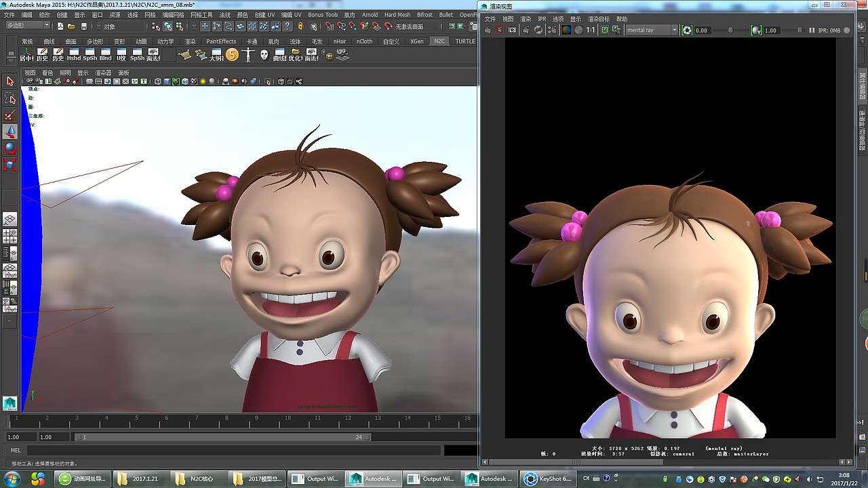Image resolution: width=868 pixels, height=488 pixels.
Task: Expand the 多边形 menu set dropdown
Action: click(28, 26)
